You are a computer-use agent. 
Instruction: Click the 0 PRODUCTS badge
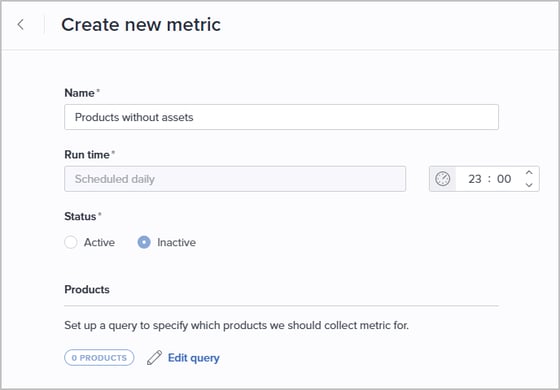(x=99, y=358)
